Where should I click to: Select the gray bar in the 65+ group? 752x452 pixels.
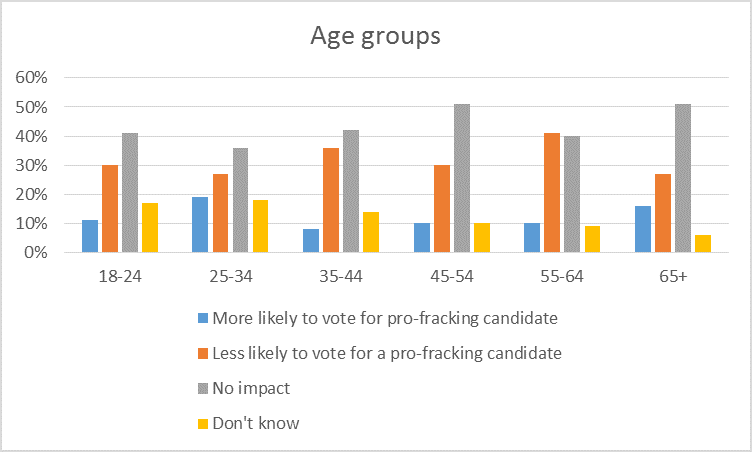pos(682,178)
